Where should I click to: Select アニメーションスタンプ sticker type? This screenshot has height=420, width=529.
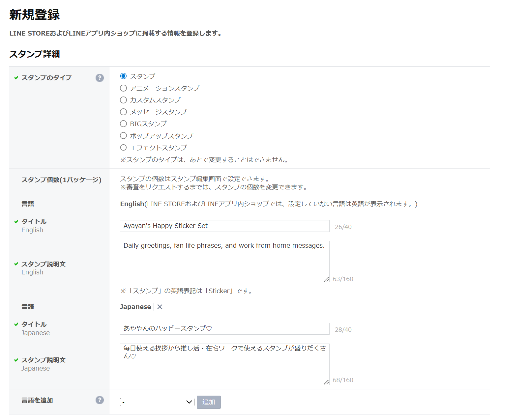[x=123, y=88]
